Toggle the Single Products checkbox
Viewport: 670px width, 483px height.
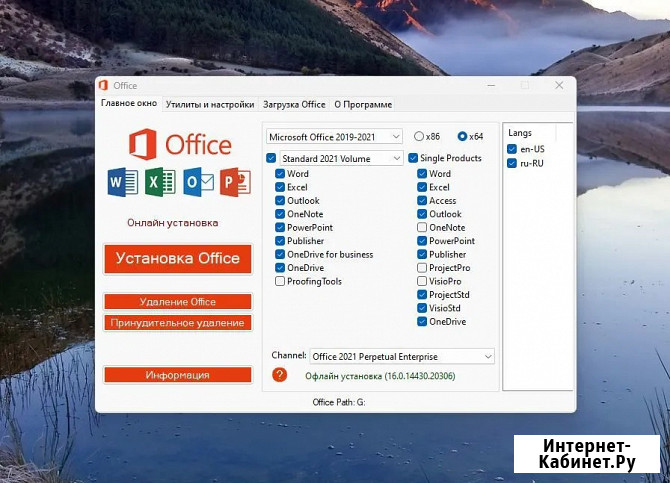point(413,158)
